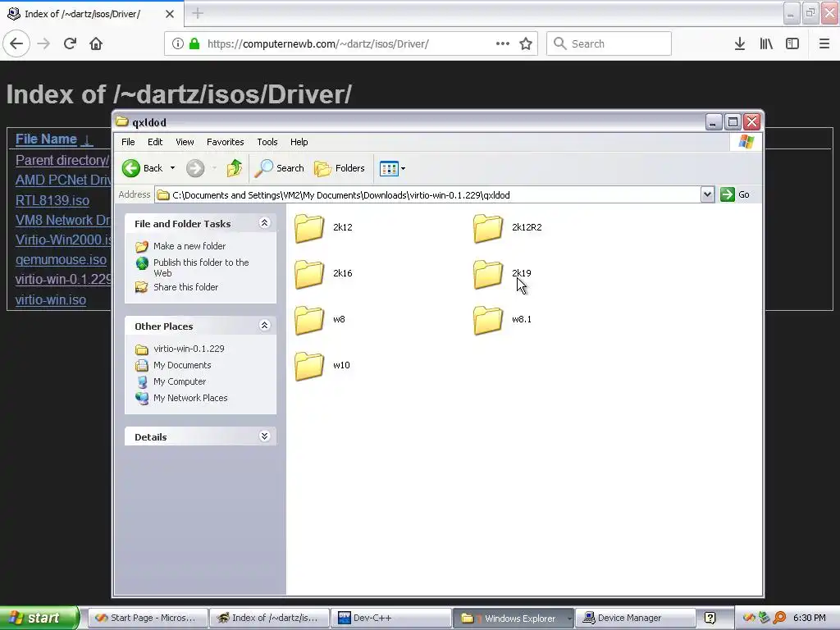Click the clock in system tray
840x630 pixels.
[x=810, y=619]
